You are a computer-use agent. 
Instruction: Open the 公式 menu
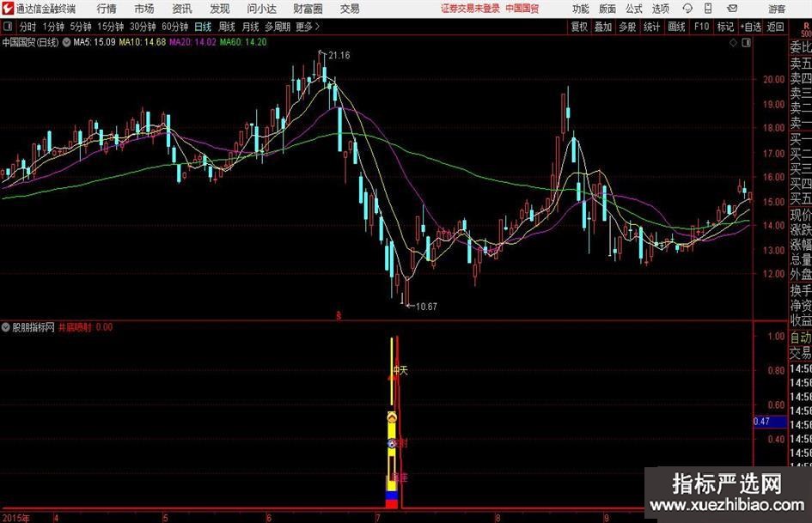click(634, 9)
